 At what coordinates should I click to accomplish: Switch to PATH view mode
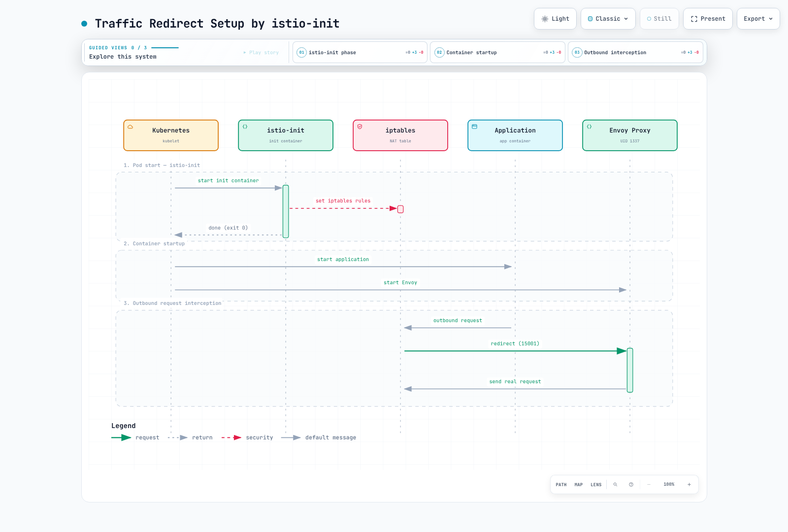coord(561,485)
